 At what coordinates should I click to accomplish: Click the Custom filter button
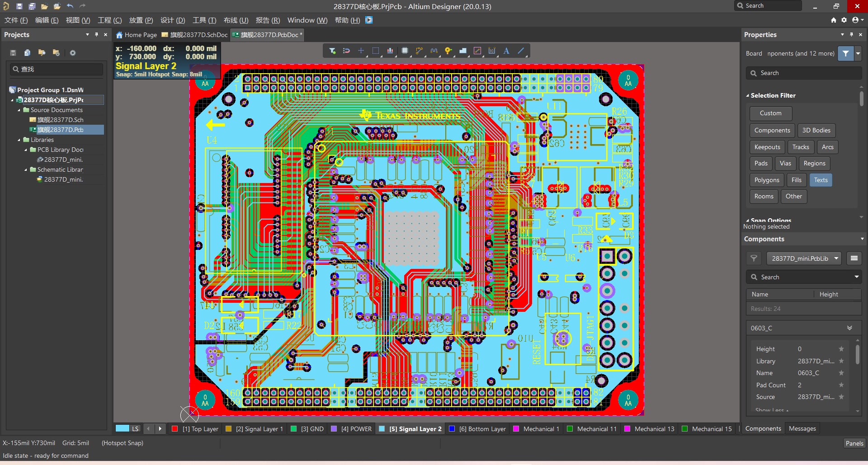click(770, 113)
